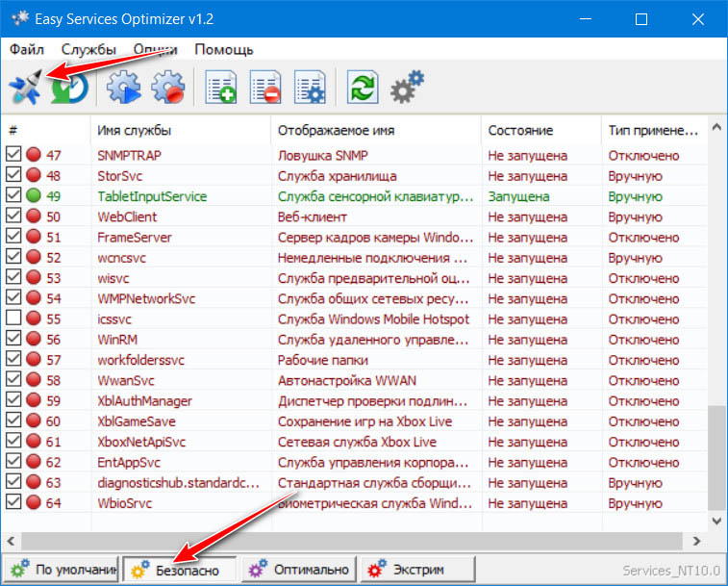
Task: Start service using gear play icon
Action: pyautogui.click(x=123, y=87)
